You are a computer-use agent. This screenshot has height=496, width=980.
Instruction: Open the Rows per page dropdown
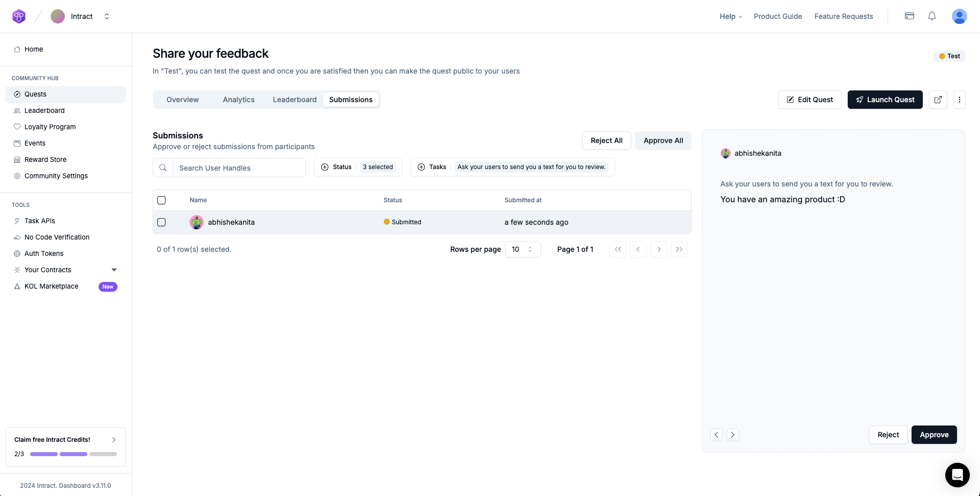[522, 249]
